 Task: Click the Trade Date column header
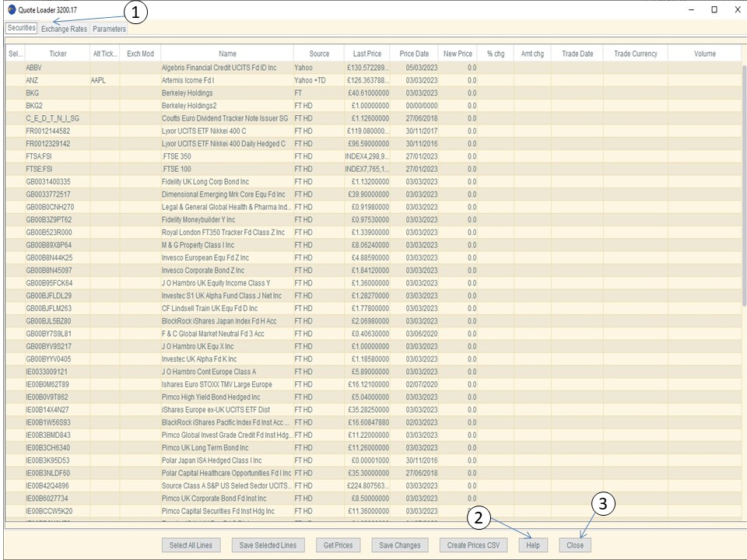pyautogui.click(x=577, y=54)
